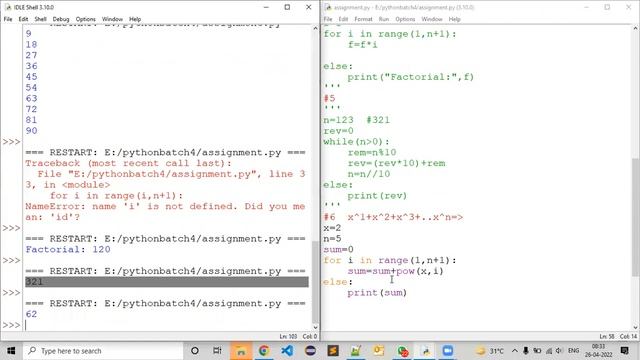Open Options menu in assignment.py editor
Image resolution: width=640 pixels, height=360 pixels.
pos(405,19)
